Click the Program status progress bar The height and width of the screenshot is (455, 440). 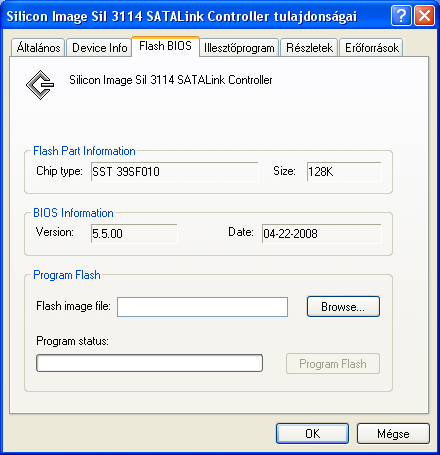coord(149,363)
